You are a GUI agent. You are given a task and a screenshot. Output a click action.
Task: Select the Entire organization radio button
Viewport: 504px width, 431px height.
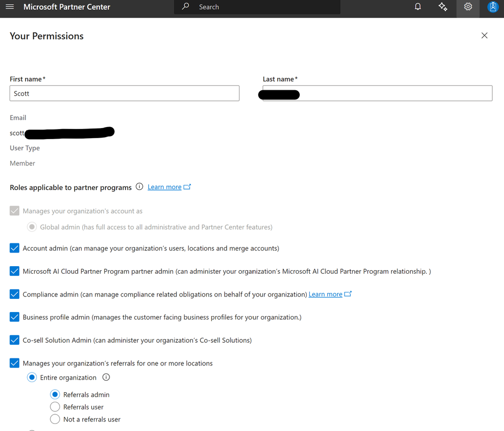pos(32,378)
